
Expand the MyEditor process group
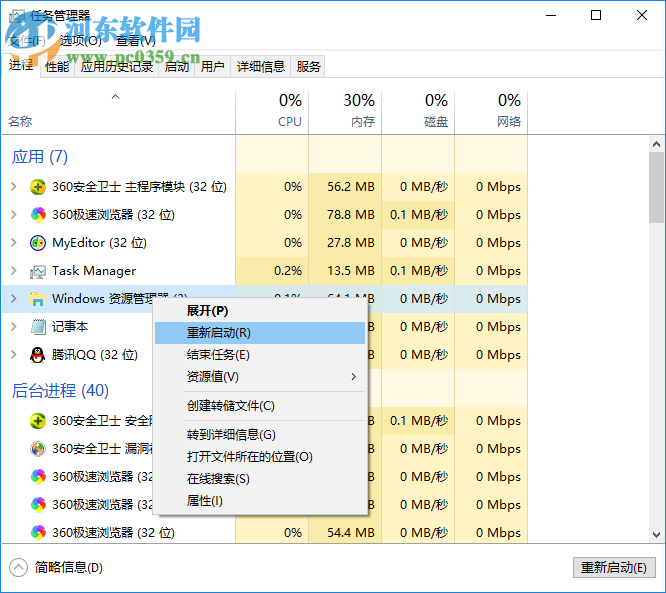tap(14, 243)
